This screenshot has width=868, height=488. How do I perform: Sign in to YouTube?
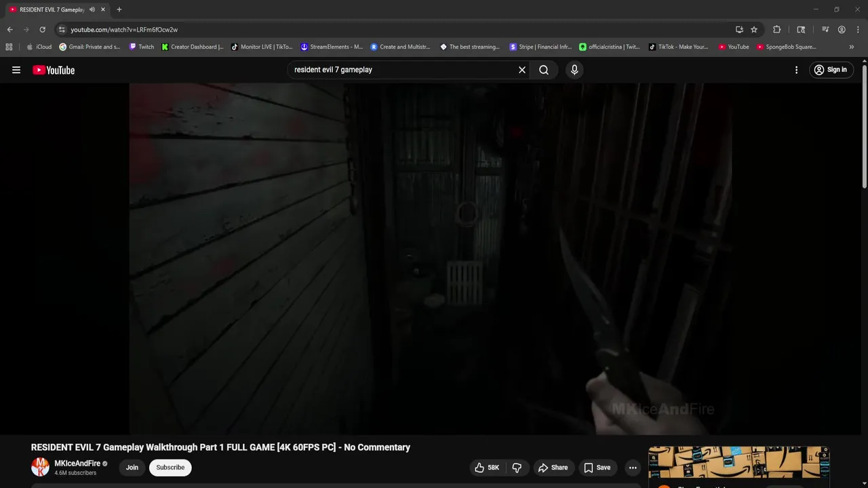pyautogui.click(x=831, y=70)
